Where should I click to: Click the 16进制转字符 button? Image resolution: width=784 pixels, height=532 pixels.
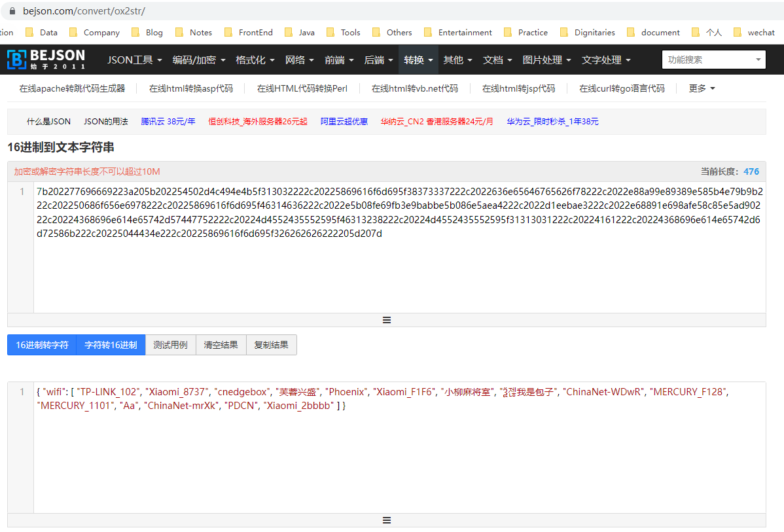[41, 345]
